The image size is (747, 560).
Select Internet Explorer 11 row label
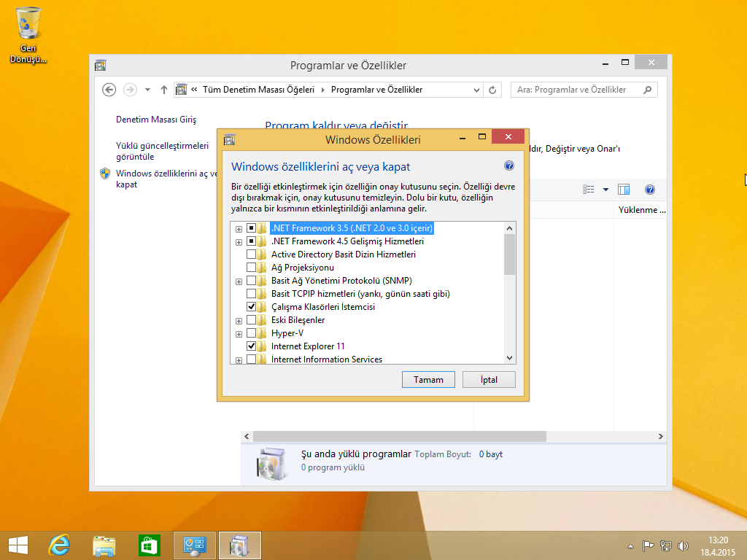click(x=308, y=346)
